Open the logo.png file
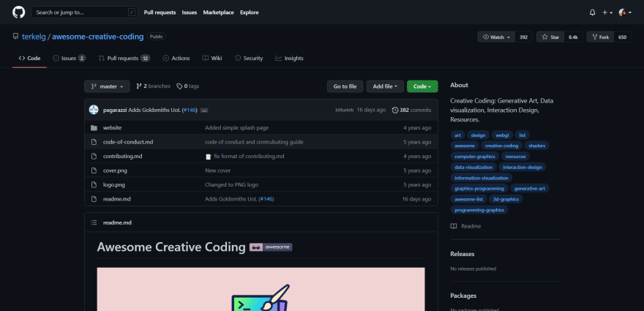 pyautogui.click(x=113, y=185)
